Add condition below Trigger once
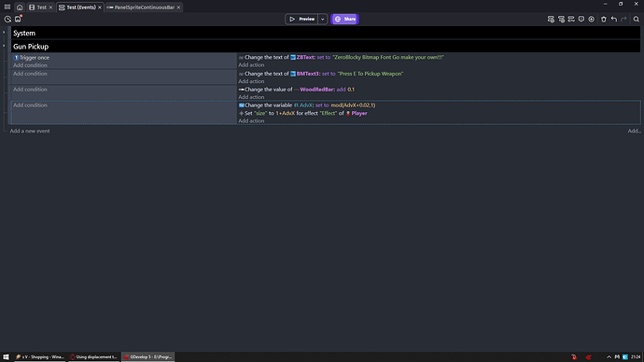The width and height of the screenshot is (644, 362). (x=30, y=65)
